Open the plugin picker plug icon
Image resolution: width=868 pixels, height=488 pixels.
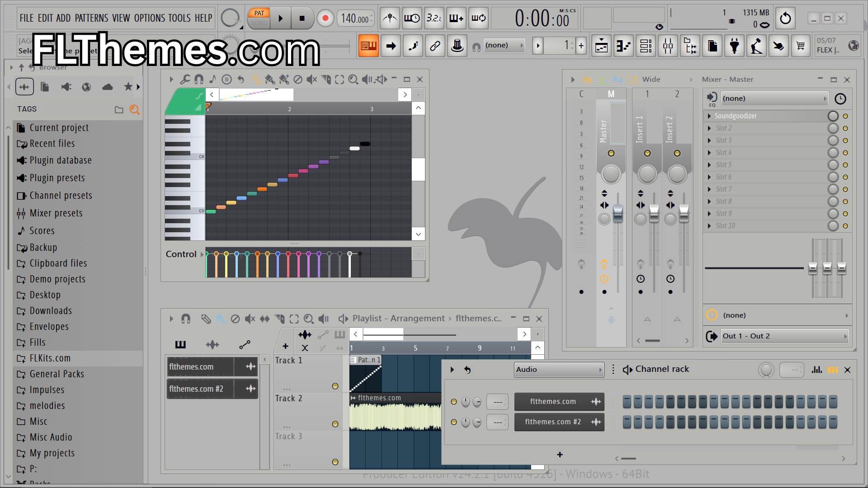[734, 46]
